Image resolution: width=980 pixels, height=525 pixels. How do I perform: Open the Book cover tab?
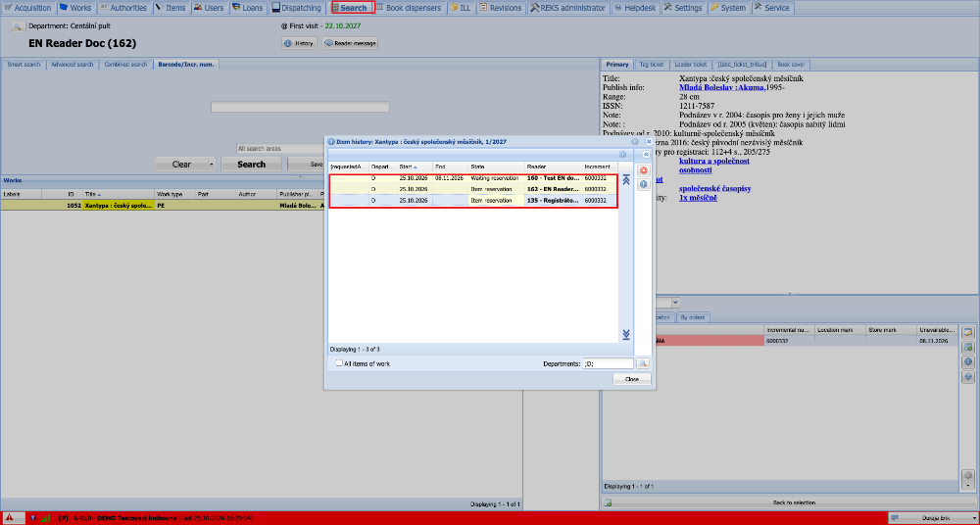click(791, 65)
